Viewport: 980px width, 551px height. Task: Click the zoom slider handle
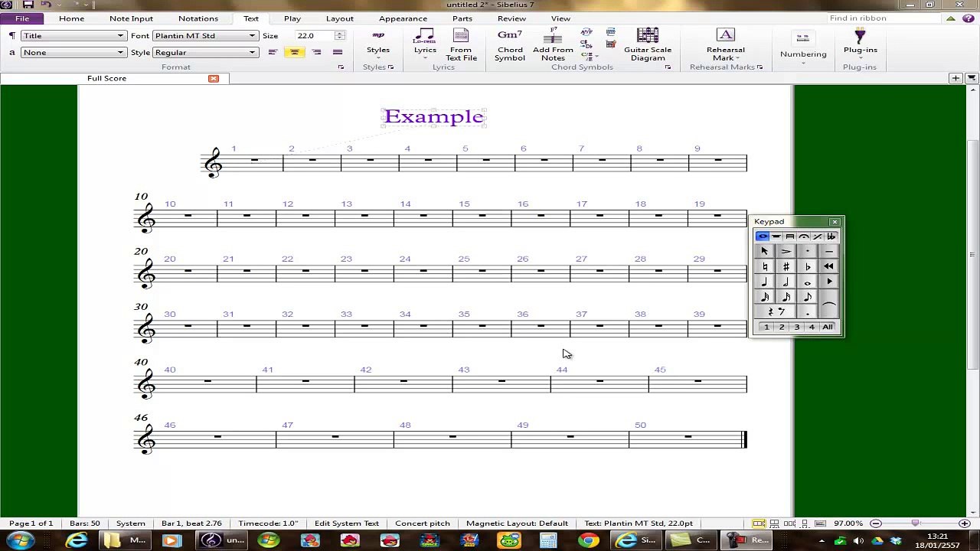pos(915,523)
